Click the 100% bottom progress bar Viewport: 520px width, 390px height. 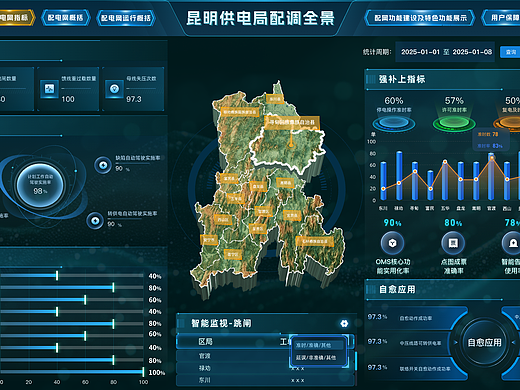point(72,372)
